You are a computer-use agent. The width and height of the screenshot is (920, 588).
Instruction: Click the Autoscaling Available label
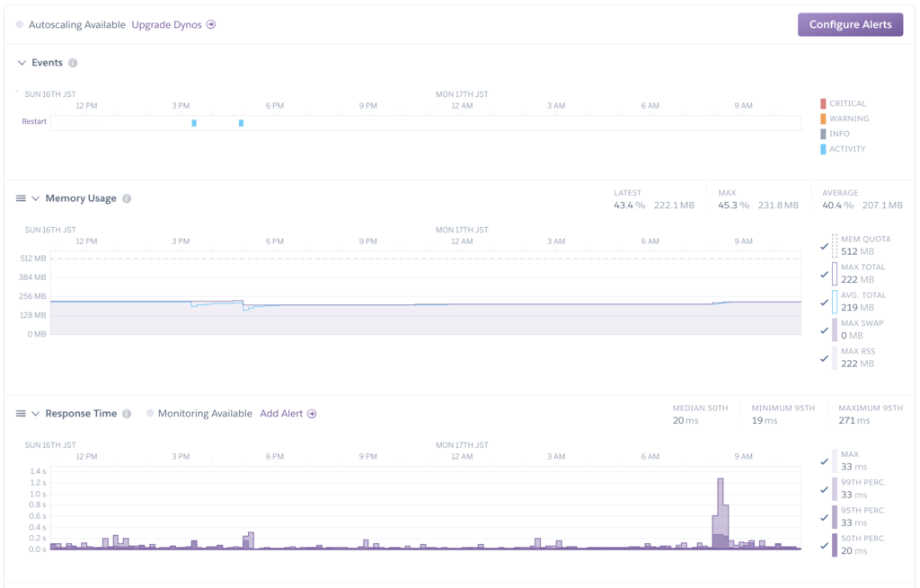tap(77, 24)
